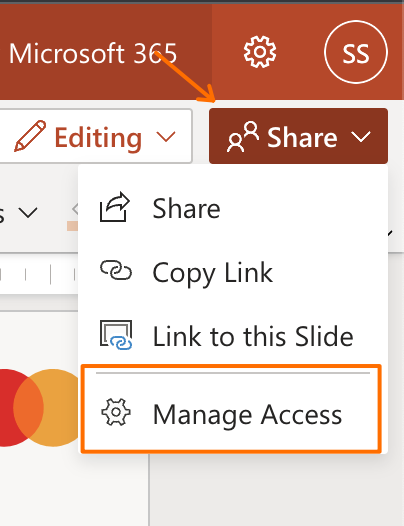This screenshot has height=526, width=404.
Task: Open the SS account avatar
Action: pyautogui.click(x=356, y=52)
